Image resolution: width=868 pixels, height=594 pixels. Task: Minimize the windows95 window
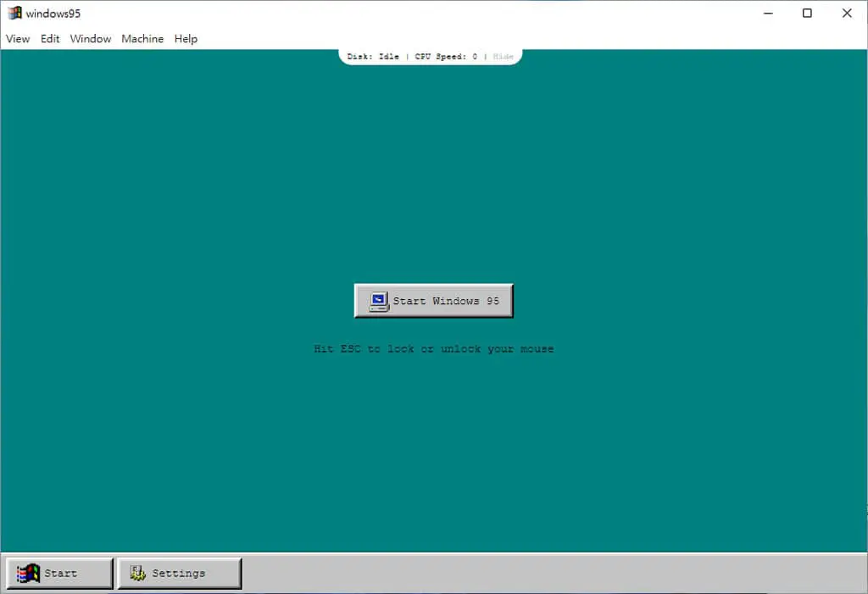(768, 14)
